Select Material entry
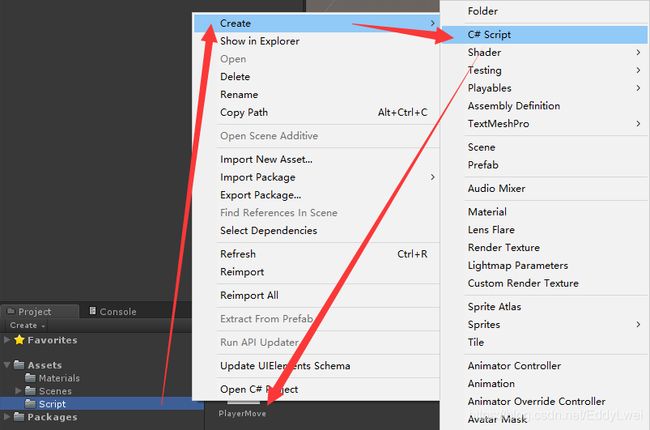 coord(545,212)
